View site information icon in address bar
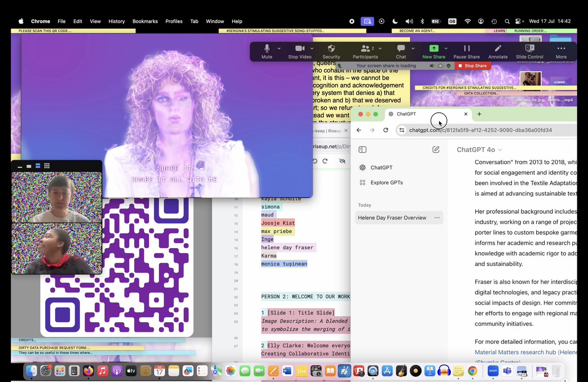The image size is (588, 382). click(x=402, y=130)
